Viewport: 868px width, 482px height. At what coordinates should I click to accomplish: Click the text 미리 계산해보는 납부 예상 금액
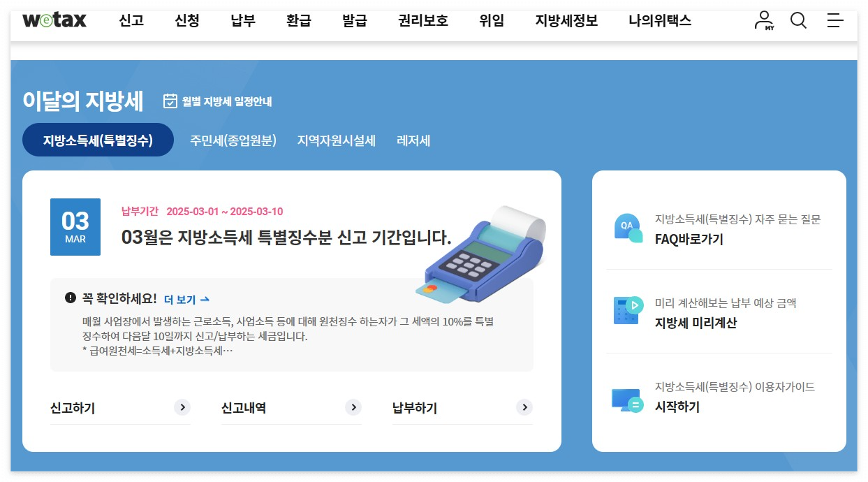coord(726,303)
